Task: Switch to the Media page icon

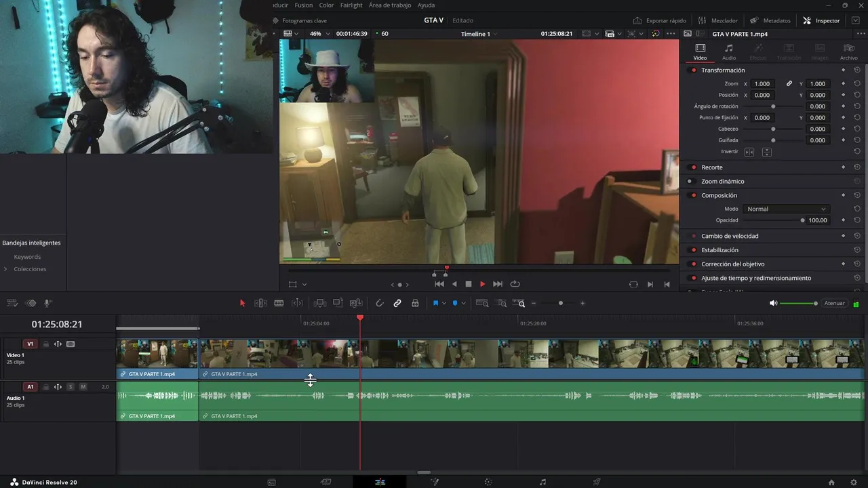Action: tap(271, 482)
